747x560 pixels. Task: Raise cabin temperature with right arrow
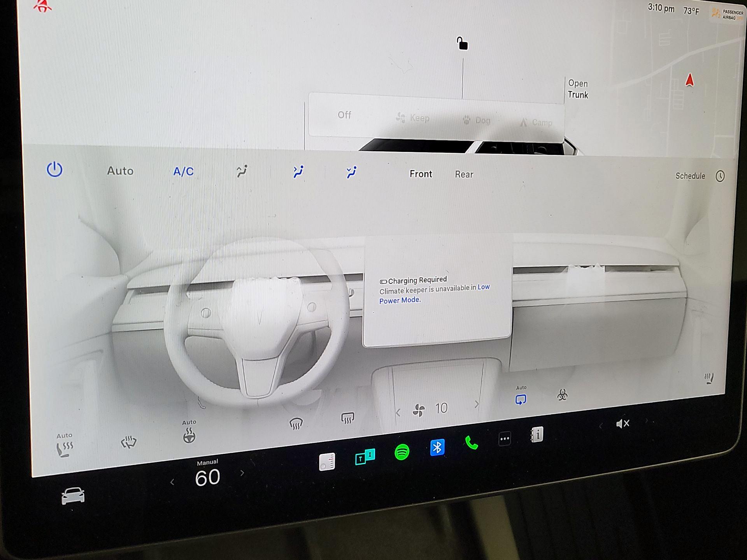(242, 473)
